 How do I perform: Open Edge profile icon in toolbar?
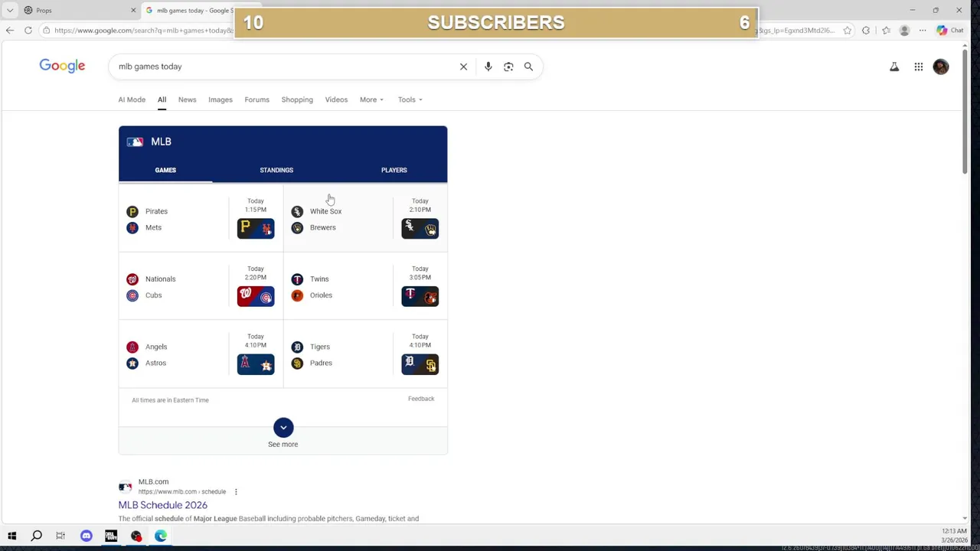pos(904,31)
